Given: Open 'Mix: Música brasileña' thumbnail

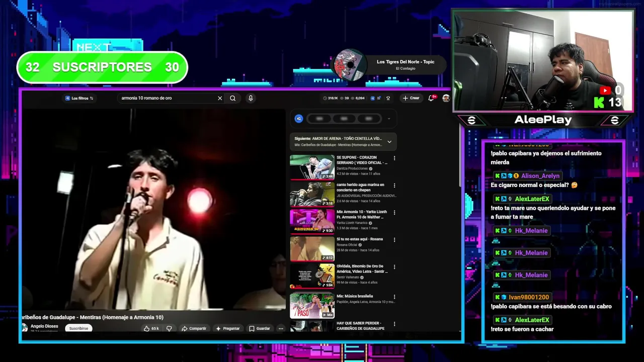Looking at the screenshot, I should [312, 306].
